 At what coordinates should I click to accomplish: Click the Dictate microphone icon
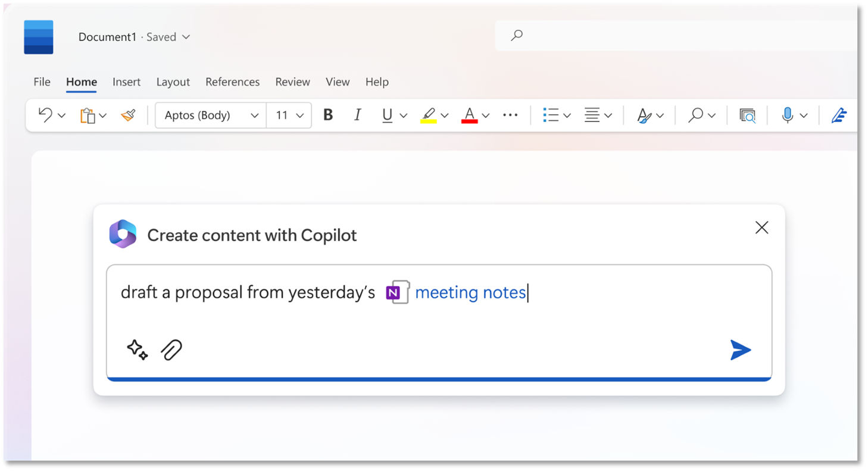(x=788, y=115)
